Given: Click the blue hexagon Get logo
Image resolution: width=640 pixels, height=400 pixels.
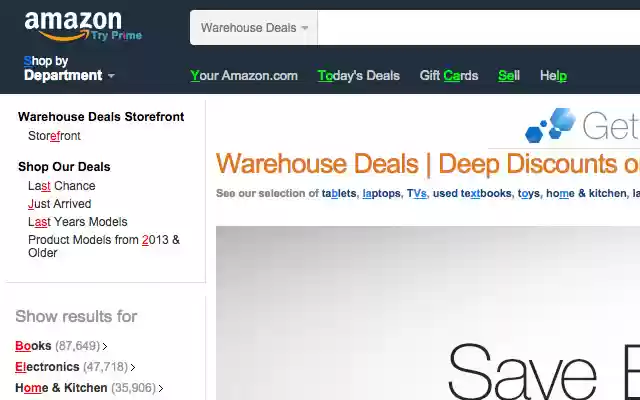Looking at the screenshot, I should (550, 125).
